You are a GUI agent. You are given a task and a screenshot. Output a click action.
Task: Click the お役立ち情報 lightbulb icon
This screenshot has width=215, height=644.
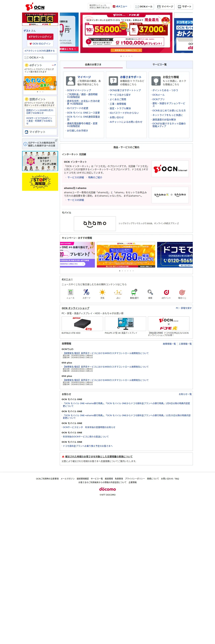tap(156, 81)
